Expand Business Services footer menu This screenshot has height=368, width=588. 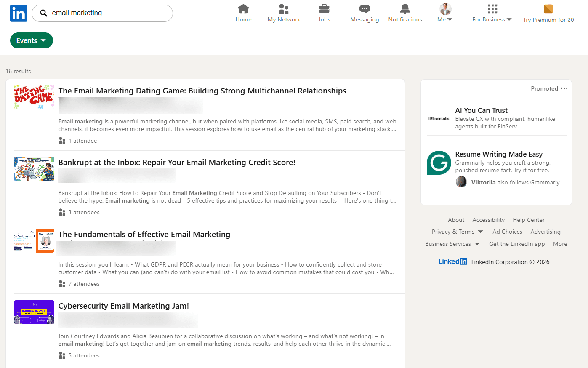coord(452,244)
